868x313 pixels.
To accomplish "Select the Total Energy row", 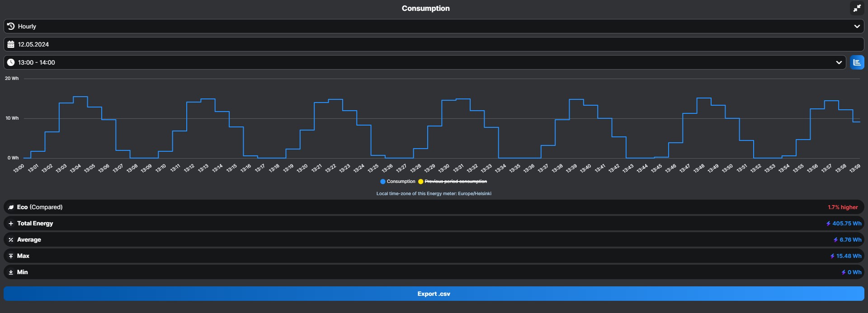I will [x=433, y=224].
